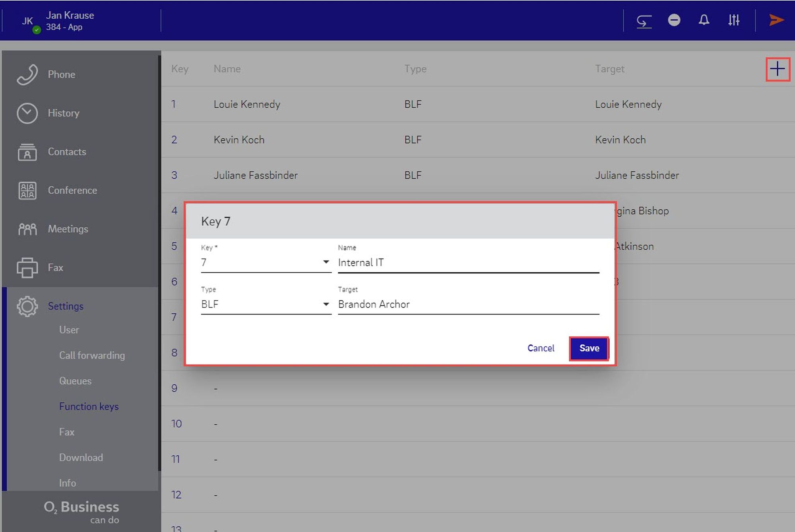Click the do-not-disturb minus circle icon

point(674,20)
